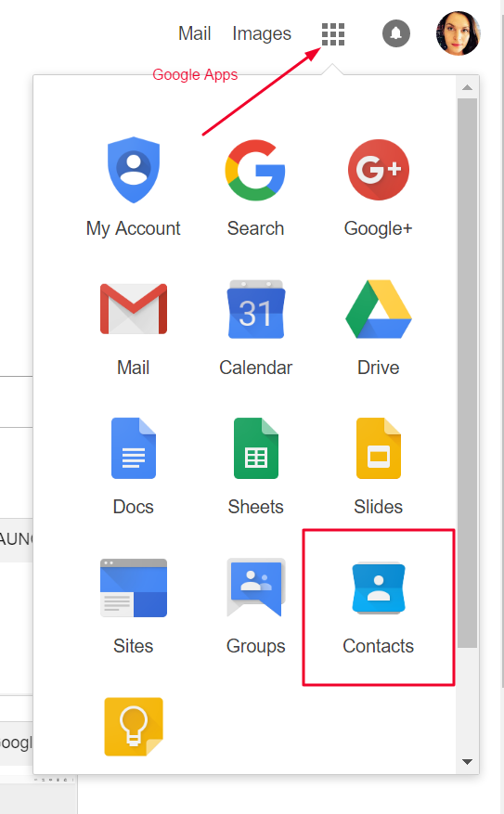Open Gmail via the Mail icon
504x814 pixels.
134,309
